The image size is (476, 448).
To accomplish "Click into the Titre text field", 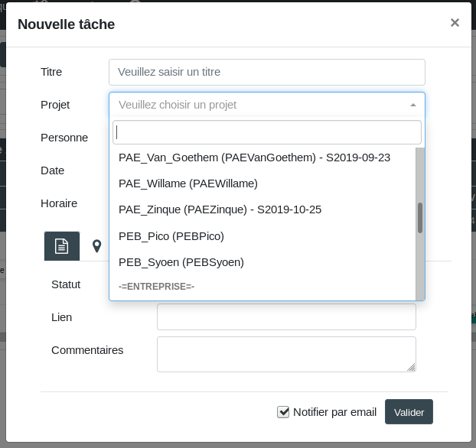I will [266, 72].
